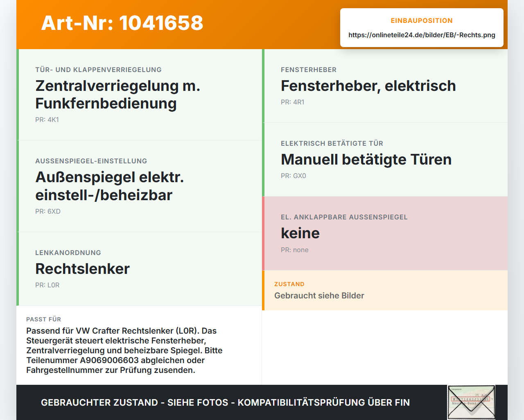Click the ZUSTAND label
Image resolution: width=524 pixels, height=420 pixels.
coord(289,284)
